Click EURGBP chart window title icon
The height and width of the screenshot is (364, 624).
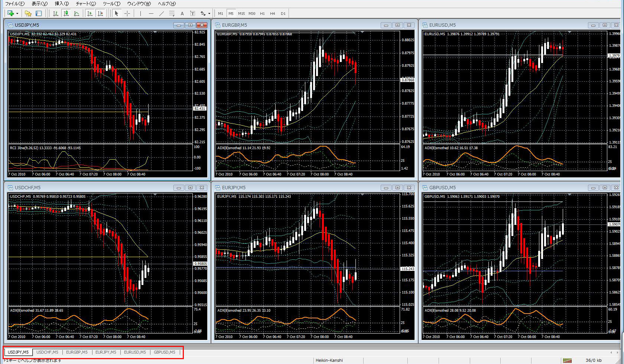[x=217, y=25]
